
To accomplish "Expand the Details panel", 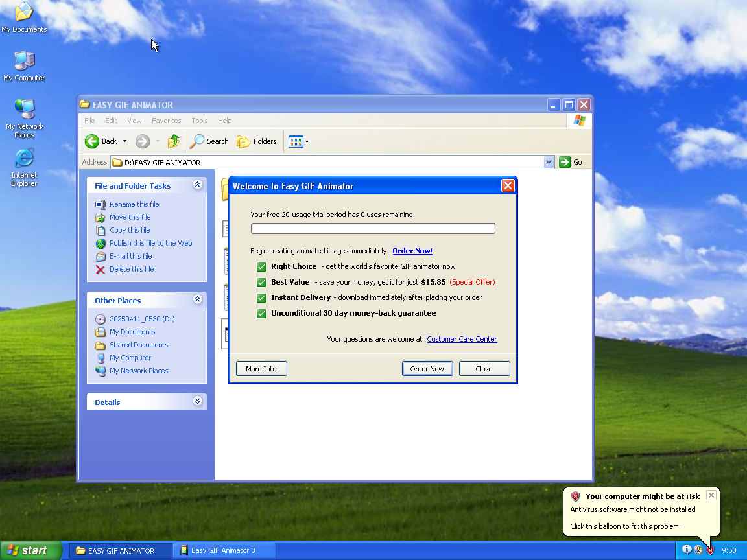I will [197, 401].
